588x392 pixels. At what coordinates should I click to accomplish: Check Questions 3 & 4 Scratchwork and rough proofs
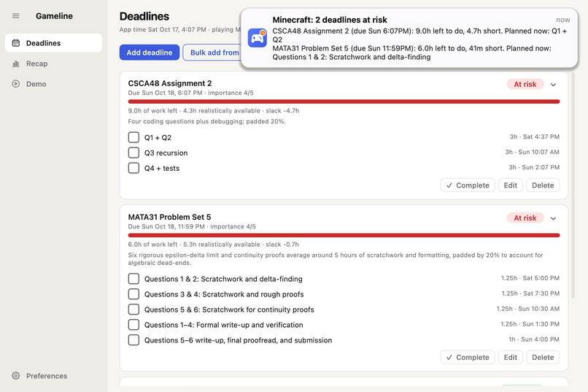tap(134, 294)
